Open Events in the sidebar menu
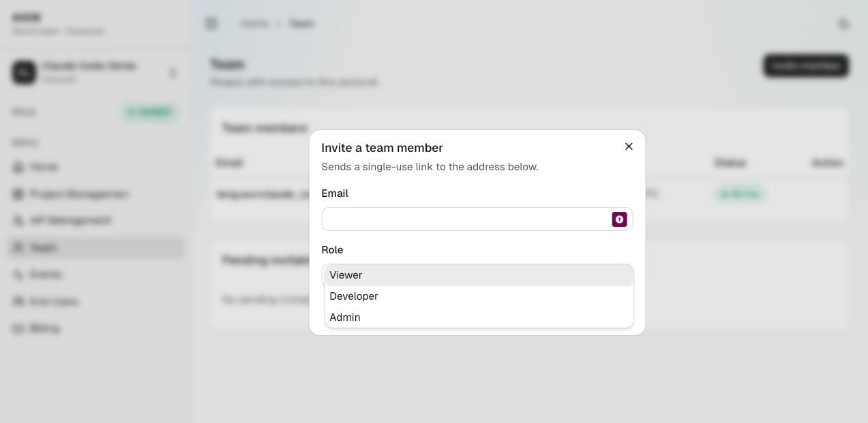 (x=96, y=275)
